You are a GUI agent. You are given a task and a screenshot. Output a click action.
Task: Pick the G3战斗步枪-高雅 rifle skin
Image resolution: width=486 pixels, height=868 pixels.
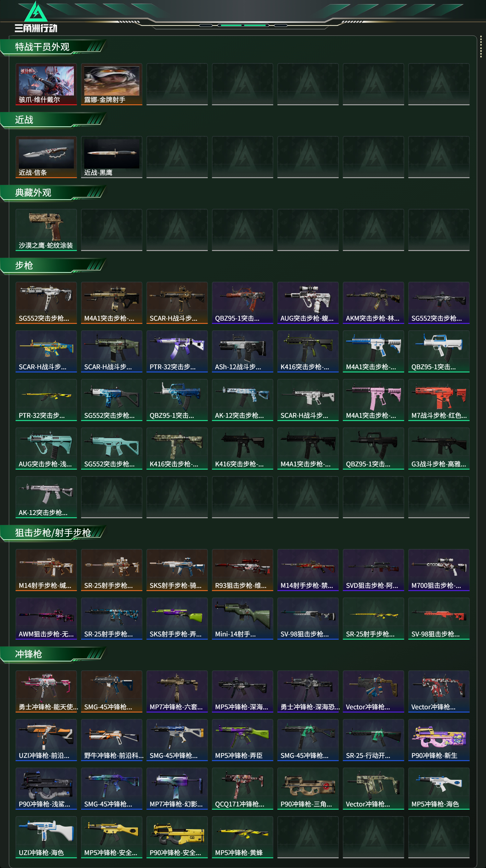[439, 448]
